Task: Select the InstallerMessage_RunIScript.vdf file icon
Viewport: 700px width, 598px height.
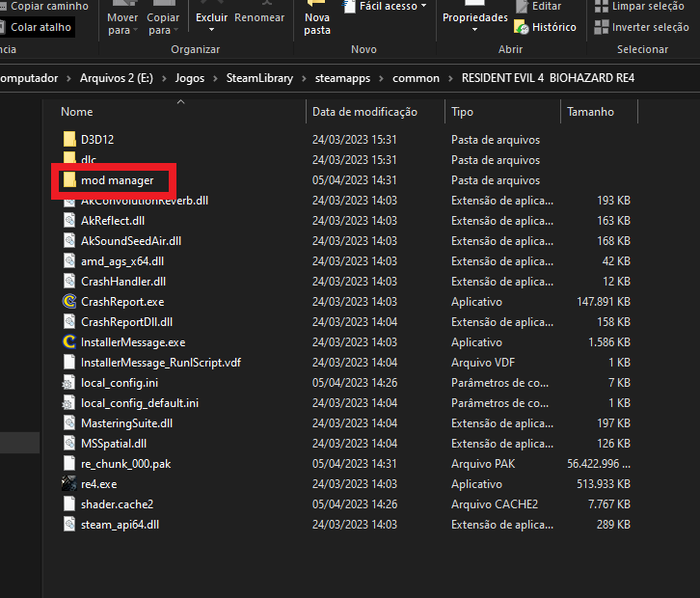Action: (x=69, y=363)
